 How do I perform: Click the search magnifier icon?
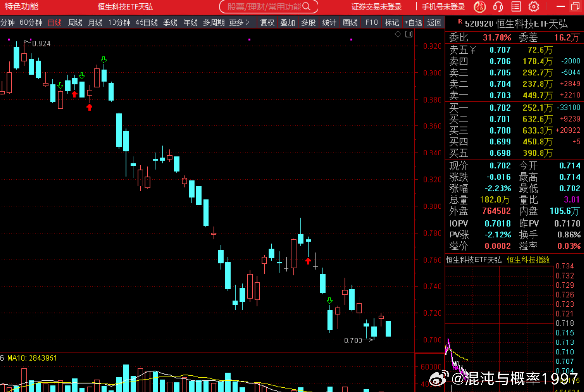tap(307, 7)
